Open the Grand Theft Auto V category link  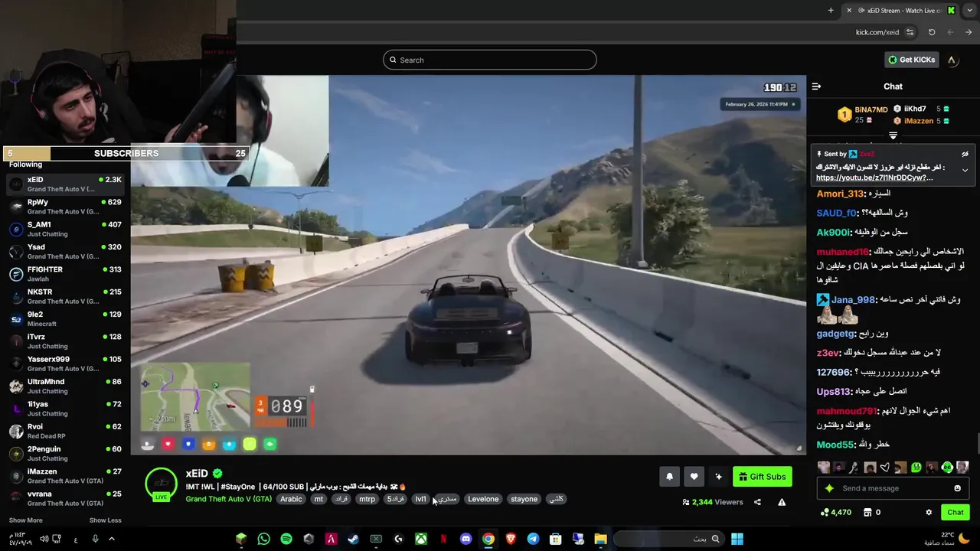[x=229, y=499]
